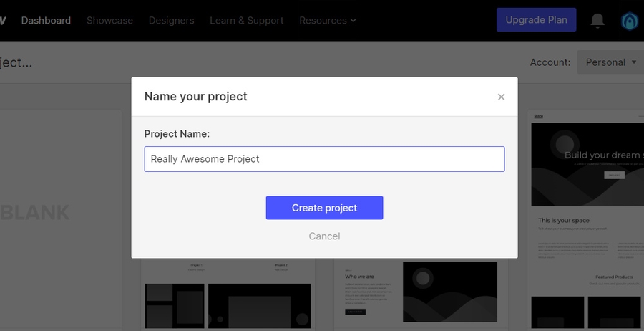Open the user account avatar menu
644x331 pixels.
[x=630, y=21]
